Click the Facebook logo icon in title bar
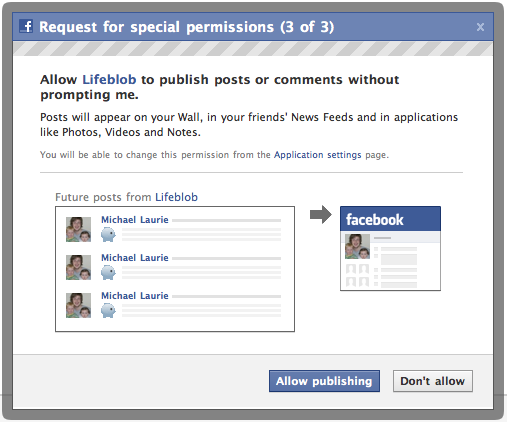 tap(26, 26)
